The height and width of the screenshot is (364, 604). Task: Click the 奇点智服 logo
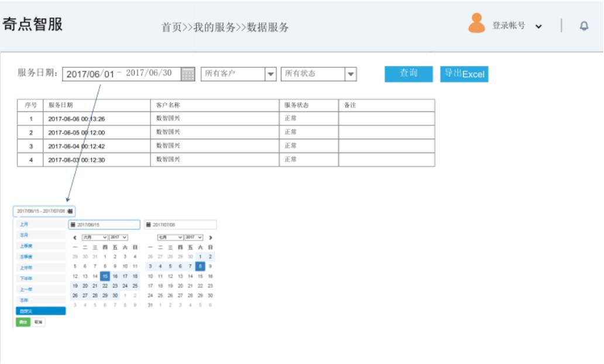pyautogui.click(x=33, y=25)
